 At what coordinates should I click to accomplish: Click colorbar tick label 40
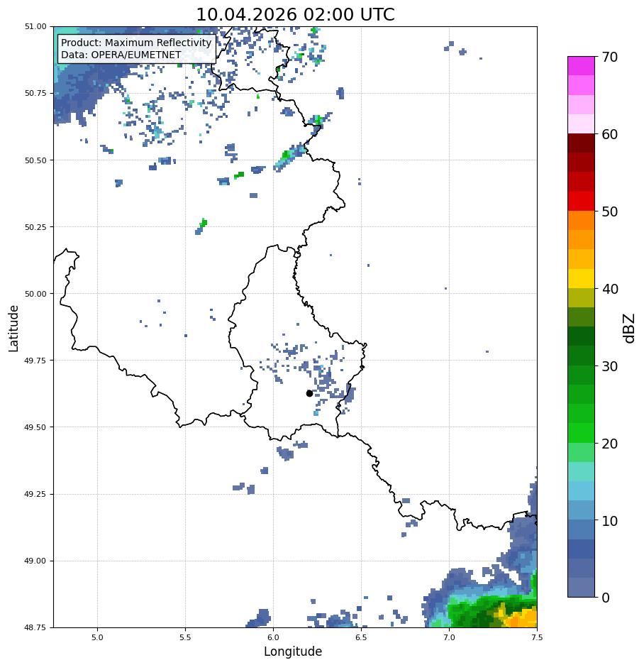coord(610,289)
